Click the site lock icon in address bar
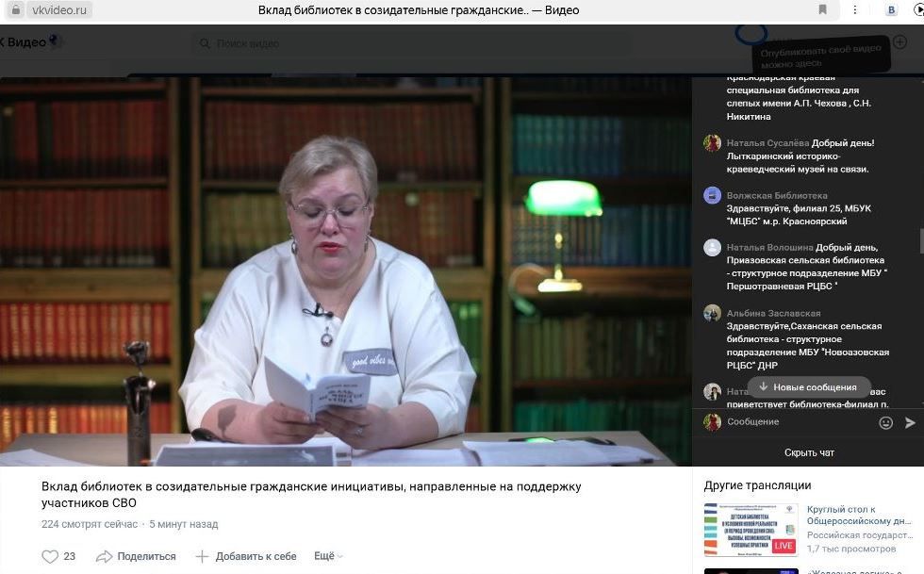Image resolution: width=924 pixels, height=574 pixels. click(x=15, y=10)
